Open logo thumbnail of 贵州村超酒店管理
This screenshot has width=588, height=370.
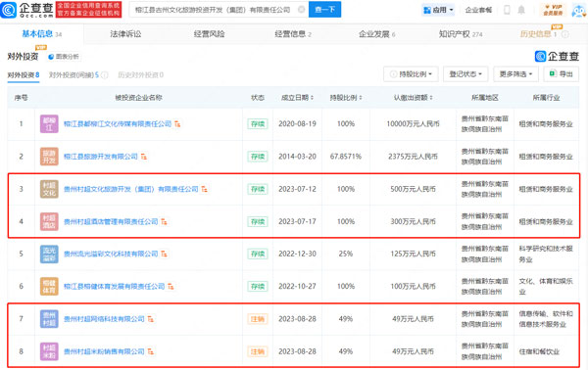49,221
